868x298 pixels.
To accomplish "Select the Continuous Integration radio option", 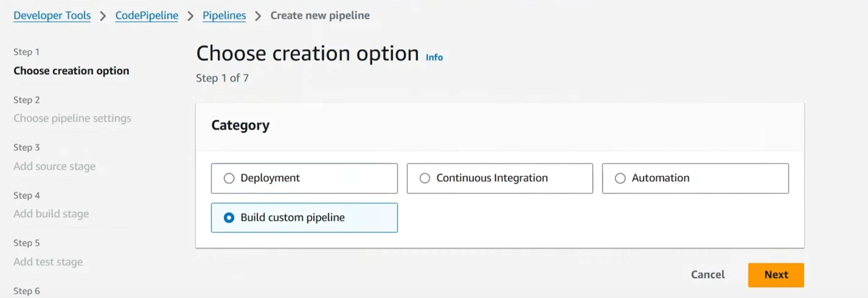I will [499, 178].
